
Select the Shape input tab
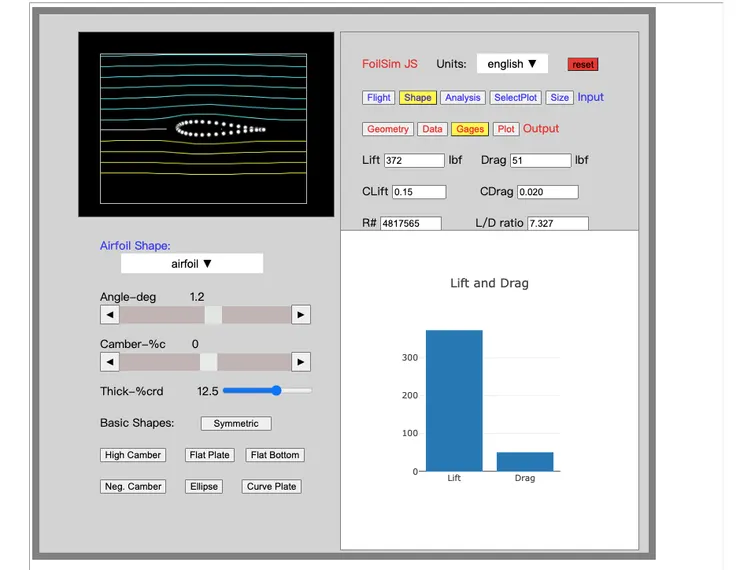pyautogui.click(x=418, y=98)
